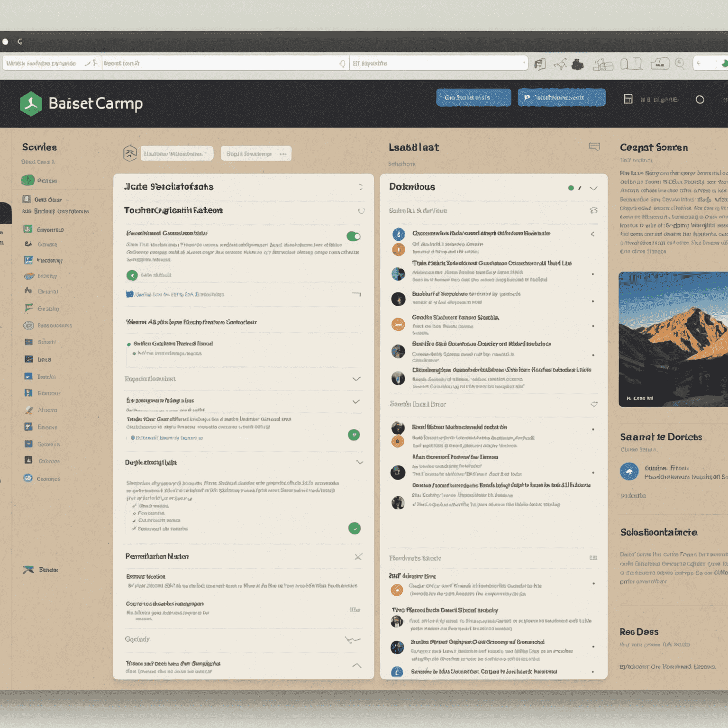Viewport: 728px width, 728px height.
Task: Click the small green check circle below the toggle paragraph
Action: pos(132,275)
